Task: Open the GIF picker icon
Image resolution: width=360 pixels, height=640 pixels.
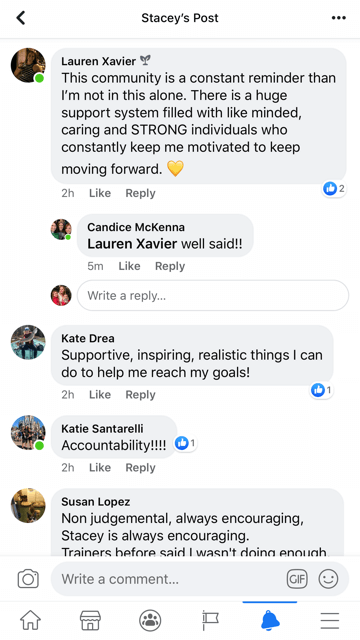Action: pos(297,579)
